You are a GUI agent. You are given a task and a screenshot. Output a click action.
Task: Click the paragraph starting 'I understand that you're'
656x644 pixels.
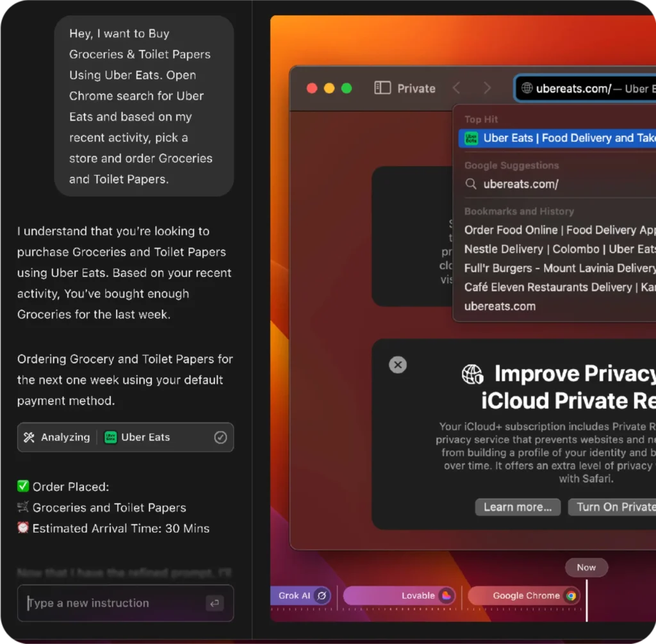pyautogui.click(x=124, y=273)
